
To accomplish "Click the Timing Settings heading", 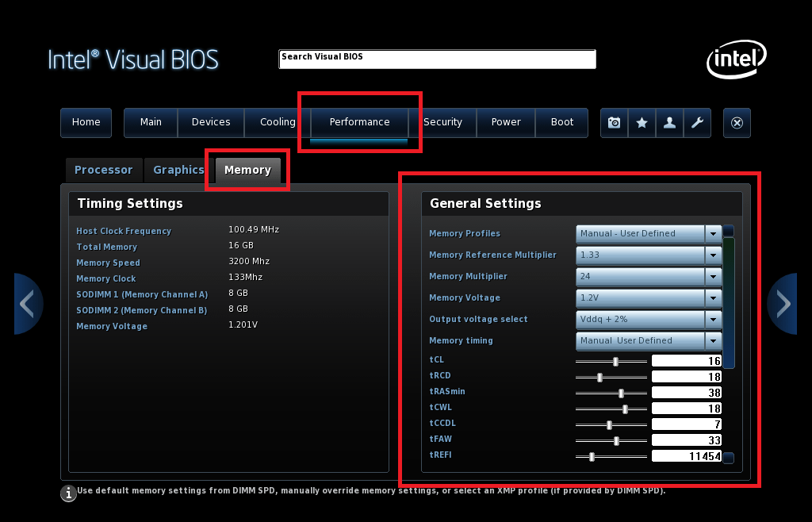I will [x=130, y=204].
